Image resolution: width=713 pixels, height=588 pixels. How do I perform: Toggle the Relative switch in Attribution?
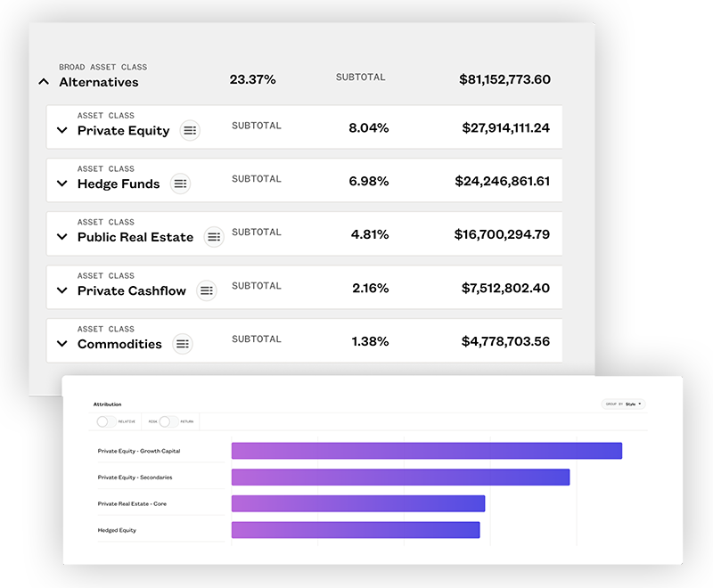point(105,421)
